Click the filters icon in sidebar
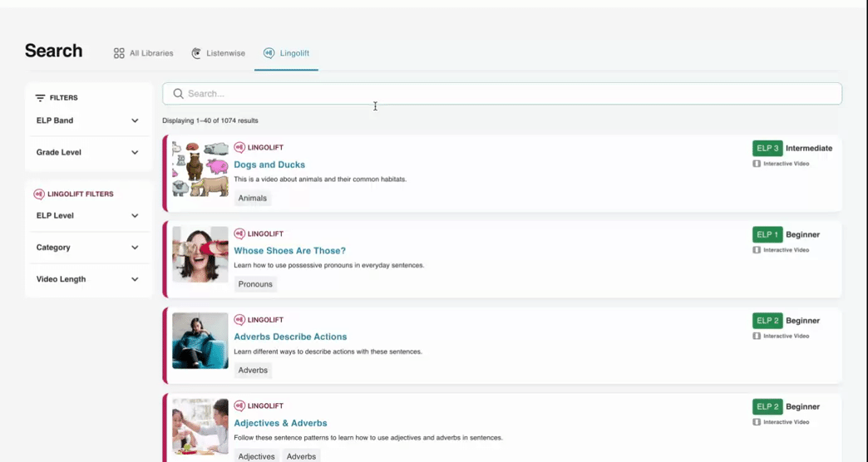 (40, 98)
